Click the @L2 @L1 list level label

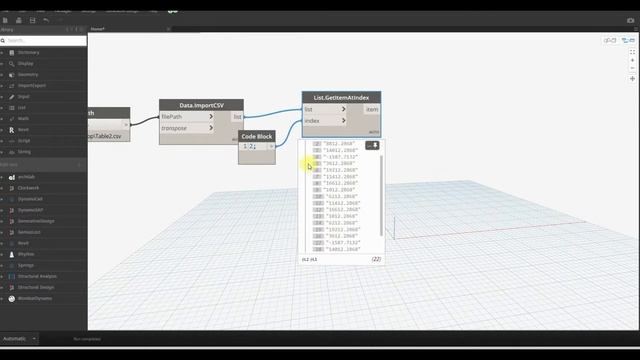[x=309, y=259]
